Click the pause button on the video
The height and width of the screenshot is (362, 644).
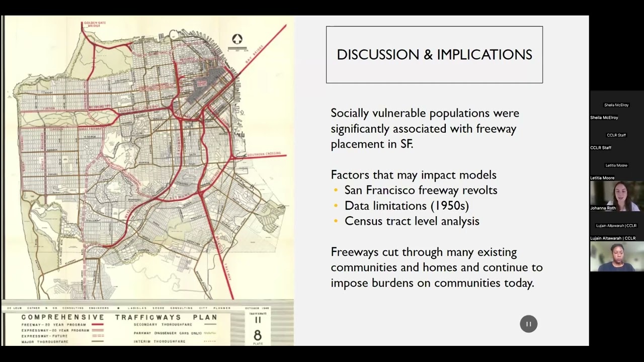tap(528, 324)
